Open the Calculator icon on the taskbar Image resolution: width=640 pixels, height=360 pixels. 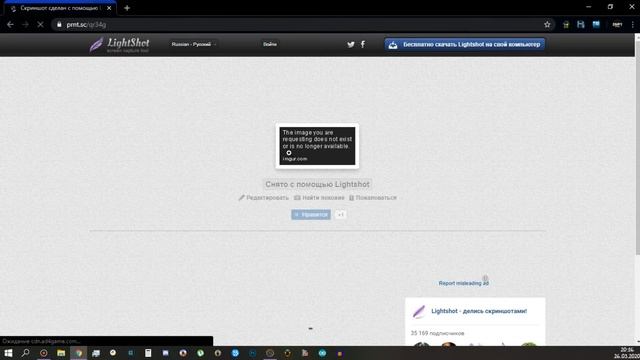pos(148,353)
